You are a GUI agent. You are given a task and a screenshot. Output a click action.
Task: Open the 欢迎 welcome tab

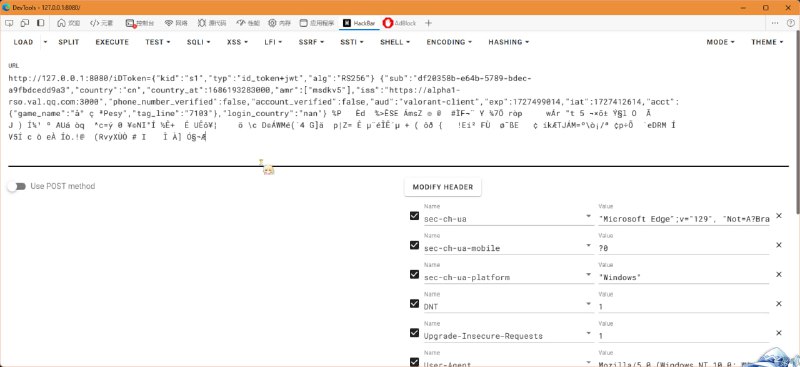point(69,23)
